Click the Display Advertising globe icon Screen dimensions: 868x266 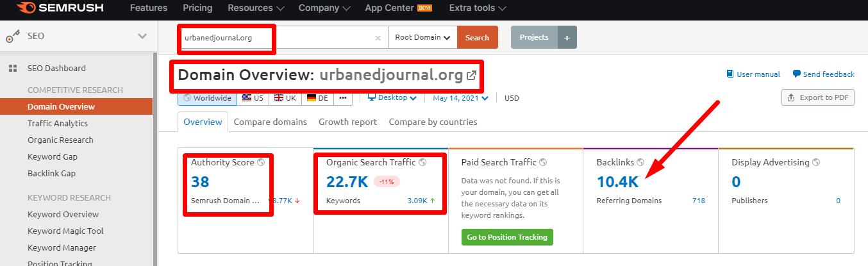[816, 163]
